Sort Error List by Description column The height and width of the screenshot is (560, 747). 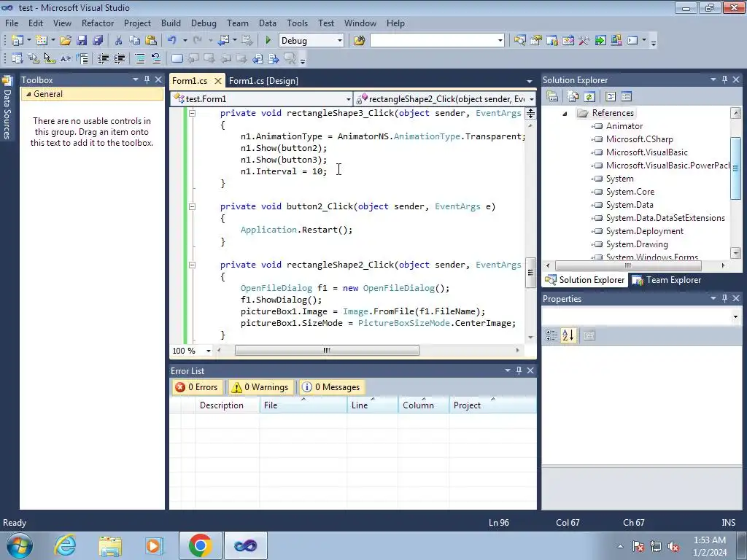(228, 405)
